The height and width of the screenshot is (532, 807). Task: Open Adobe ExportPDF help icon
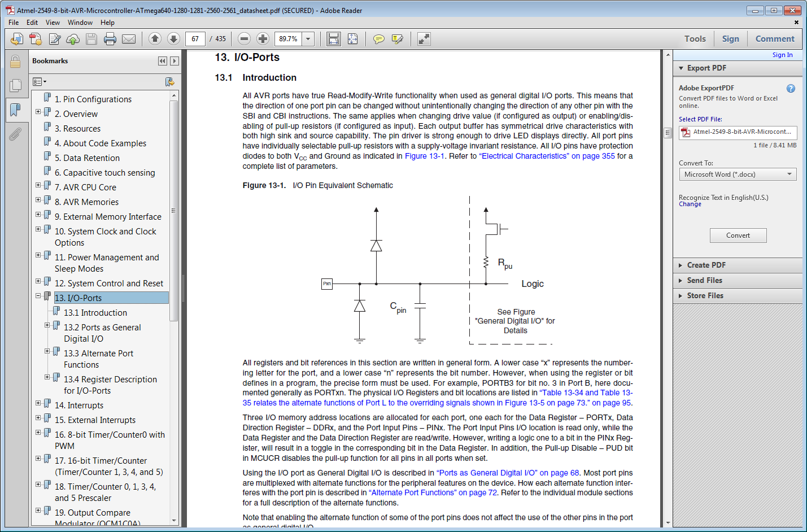click(791, 88)
